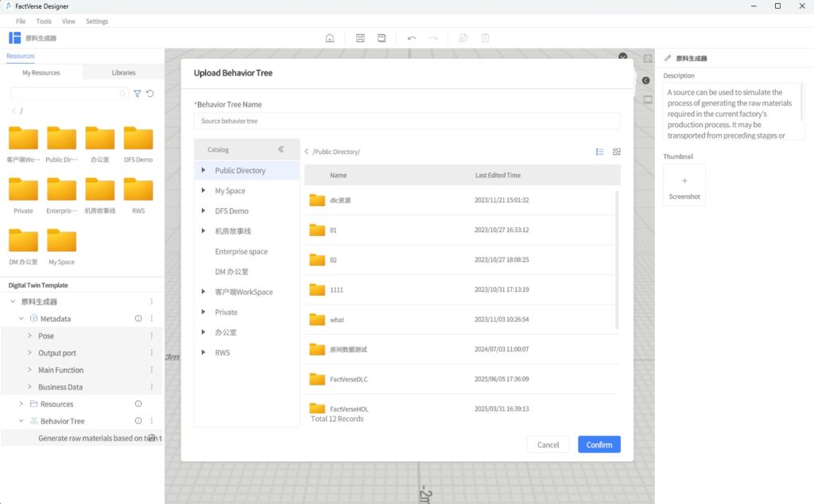Switch to the Libraries tab

pos(123,72)
